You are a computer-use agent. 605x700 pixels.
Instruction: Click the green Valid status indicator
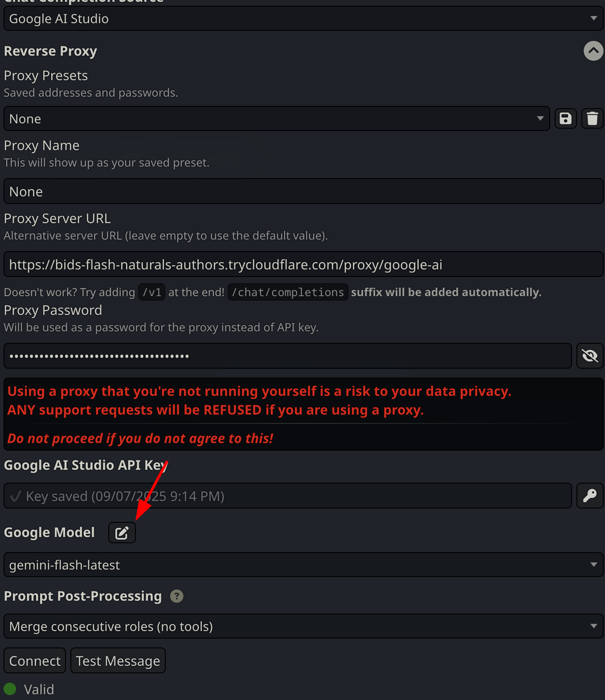pyautogui.click(x=10, y=689)
